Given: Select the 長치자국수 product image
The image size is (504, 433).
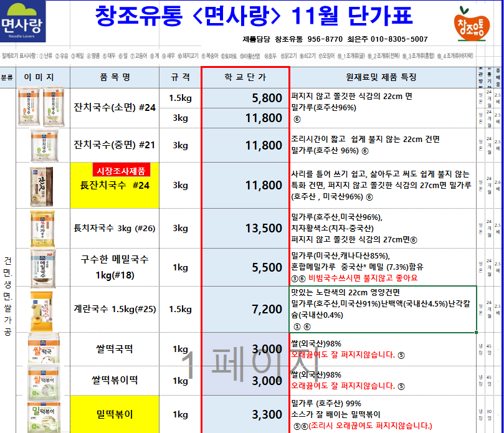Looking at the screenshot, I should click(42, 229).
